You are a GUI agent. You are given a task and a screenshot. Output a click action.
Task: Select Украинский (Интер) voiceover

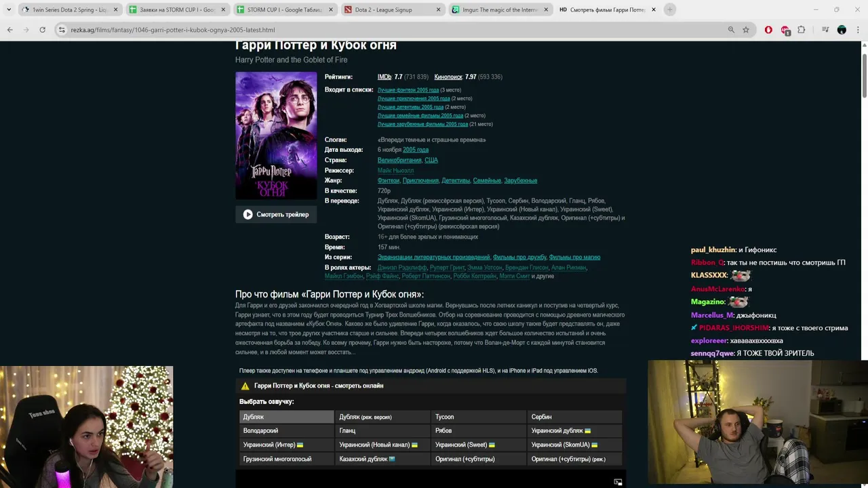coord(287,445)
